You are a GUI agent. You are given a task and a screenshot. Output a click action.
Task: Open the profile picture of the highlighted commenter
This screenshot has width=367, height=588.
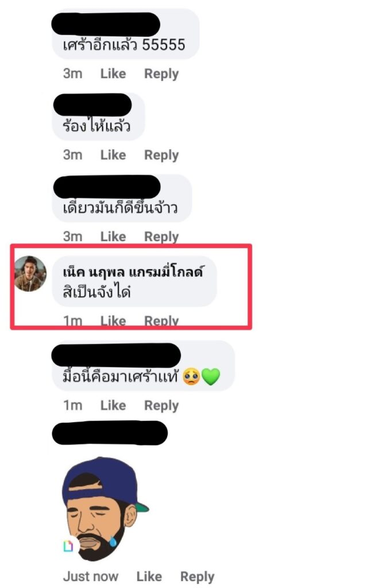coord(30,274)
